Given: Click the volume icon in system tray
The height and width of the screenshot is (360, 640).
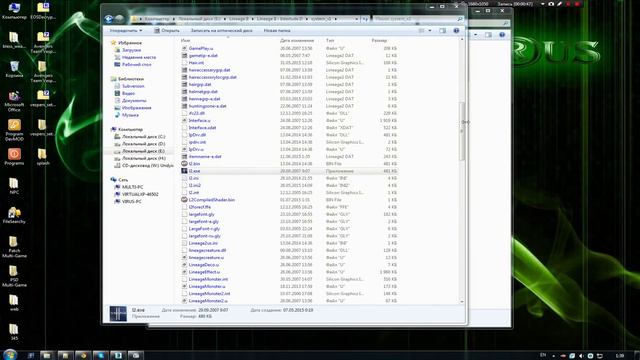Looking at the screenshot, I should coord(581,356).
